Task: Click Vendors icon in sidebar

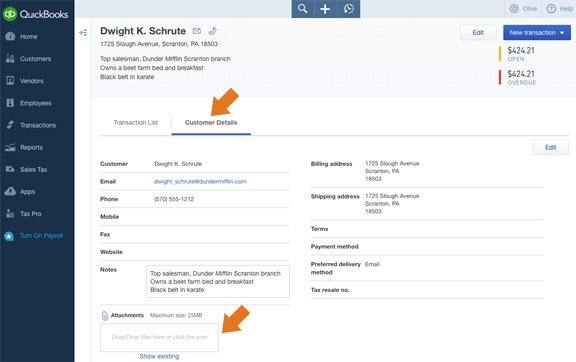Action: [x=10, y=80]
